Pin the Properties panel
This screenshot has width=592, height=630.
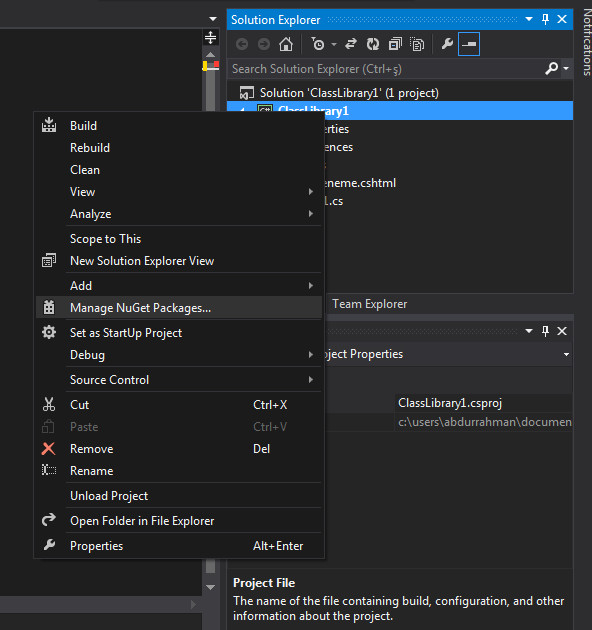545,331
